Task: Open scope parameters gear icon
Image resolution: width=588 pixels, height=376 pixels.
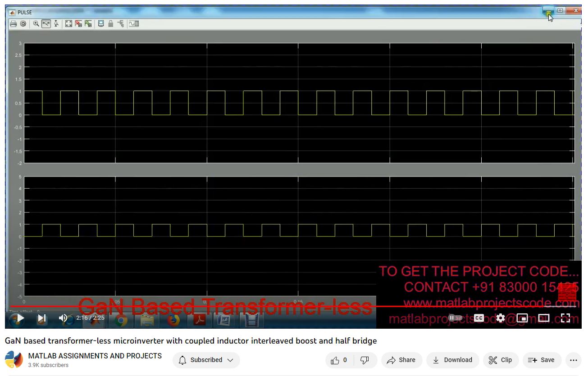Action: (23, 23)
